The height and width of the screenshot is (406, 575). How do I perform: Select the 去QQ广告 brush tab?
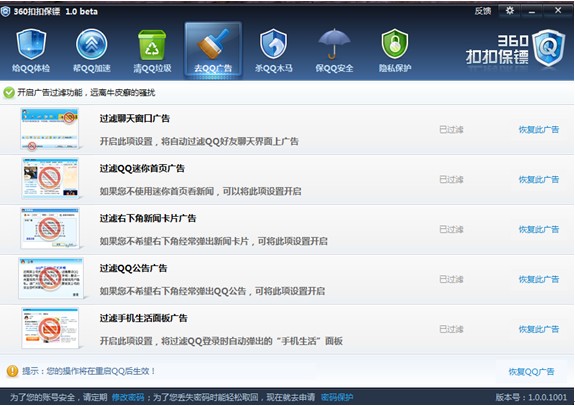pos(213,51)
